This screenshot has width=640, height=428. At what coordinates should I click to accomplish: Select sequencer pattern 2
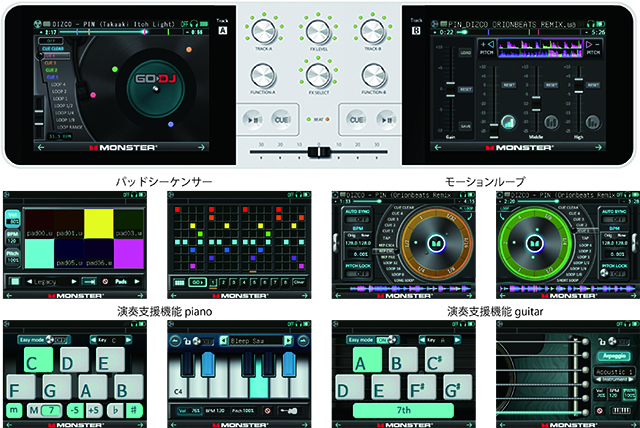pos(223,282)
